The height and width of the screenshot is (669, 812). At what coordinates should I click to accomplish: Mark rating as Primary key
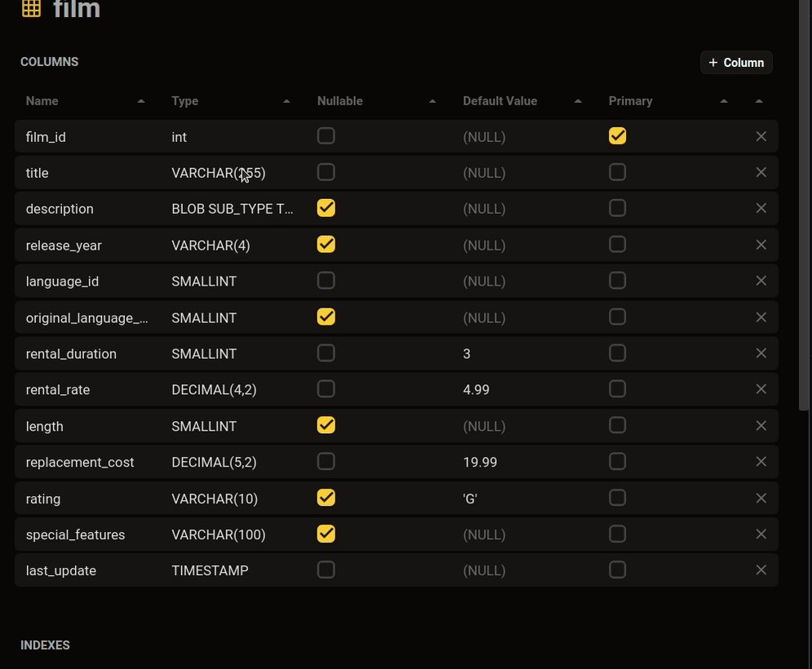click(617, 498)
